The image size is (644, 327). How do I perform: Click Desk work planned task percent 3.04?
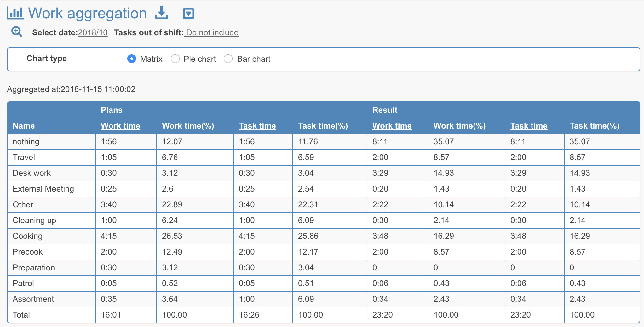[x=306, y=173]
